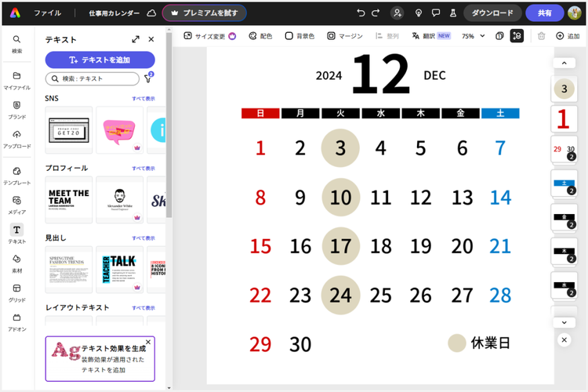This screenshot has width=588, height=392.
Task: Click すべて表示 next to プロフィール
Action: 143,169
